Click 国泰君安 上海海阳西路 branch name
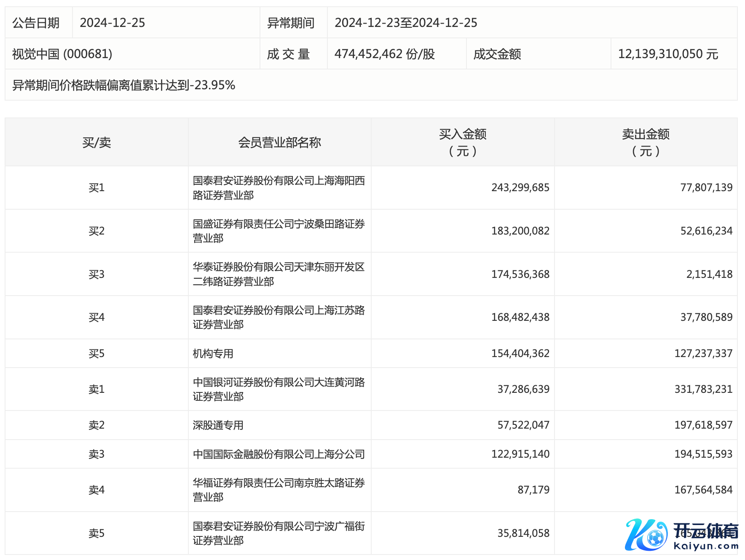The image size is (745, 560). pyautogui.click(x=279, y=188)
